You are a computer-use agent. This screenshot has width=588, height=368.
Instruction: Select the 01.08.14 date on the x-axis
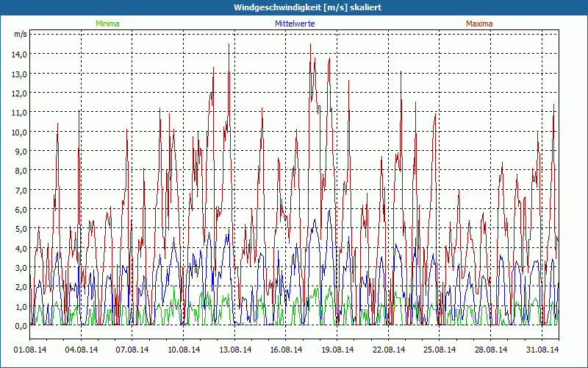[30, 350]
